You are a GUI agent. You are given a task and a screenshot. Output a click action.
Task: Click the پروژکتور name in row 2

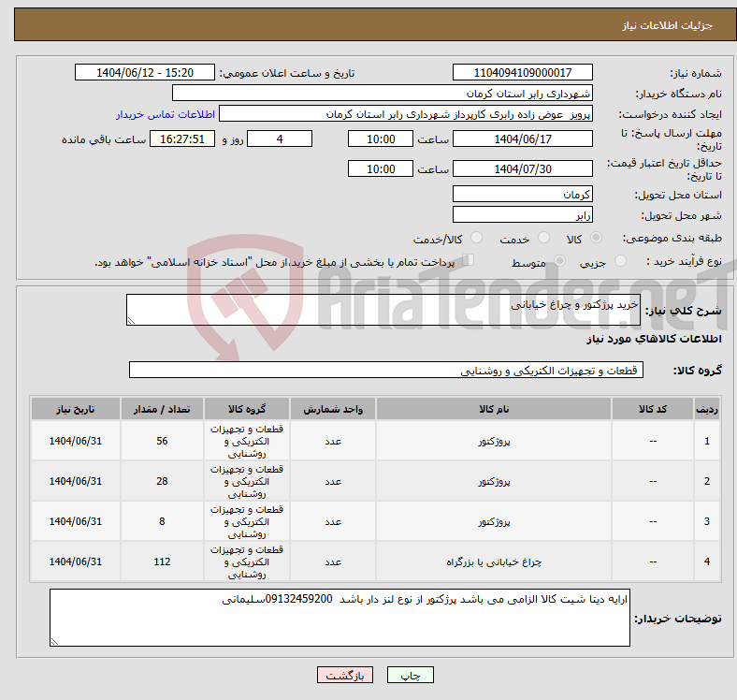pos(494,482)
